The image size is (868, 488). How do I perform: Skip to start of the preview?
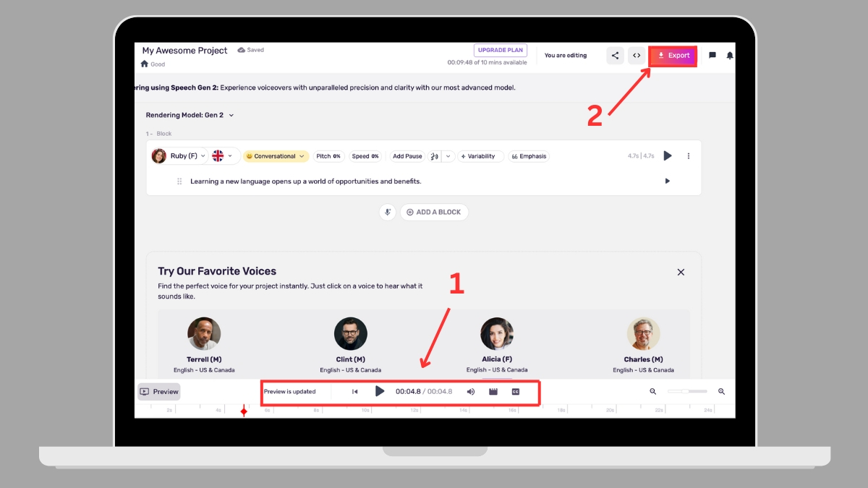[354, 392]
